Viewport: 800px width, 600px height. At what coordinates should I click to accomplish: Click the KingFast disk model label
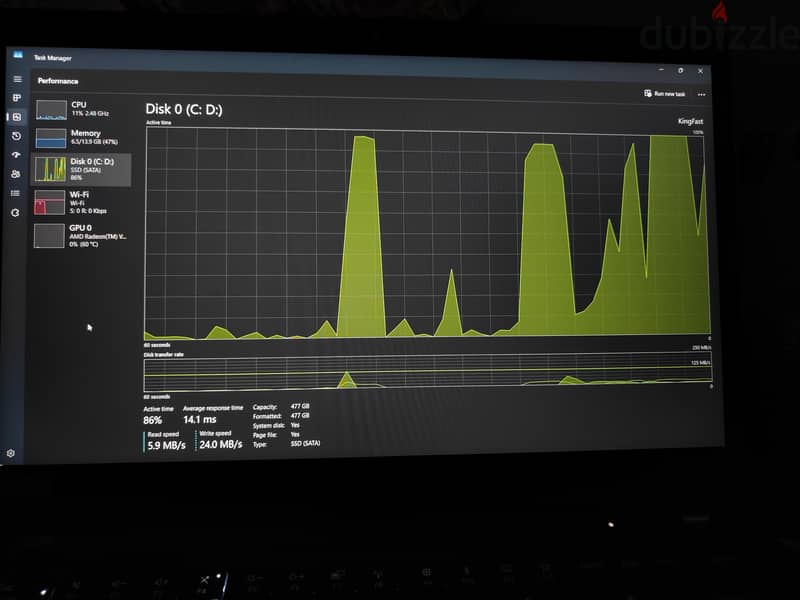point(690,121)
